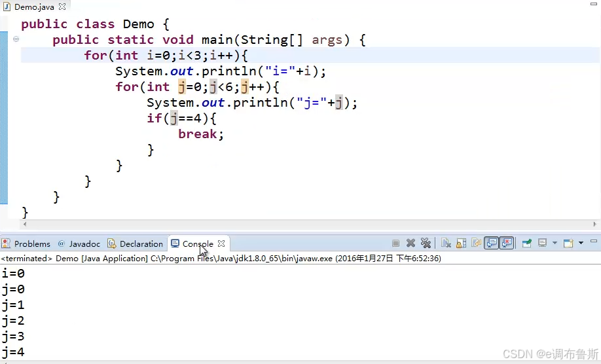The width and height of the screenshot is (601, 364).
Task: Click the Clear Console icon
Action: click(x=446, y=244)
